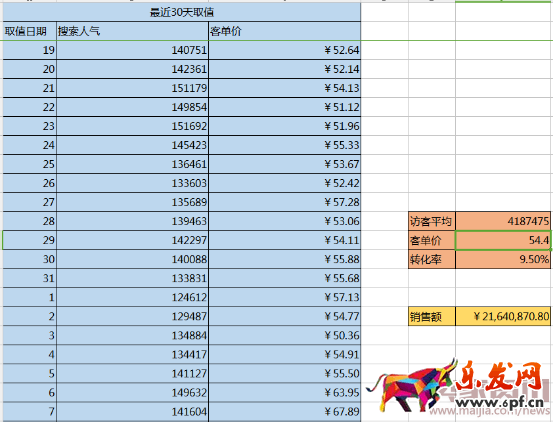Select the summary value cell 54.4
This screenshot has height=423, width=554.
[503, 241]
